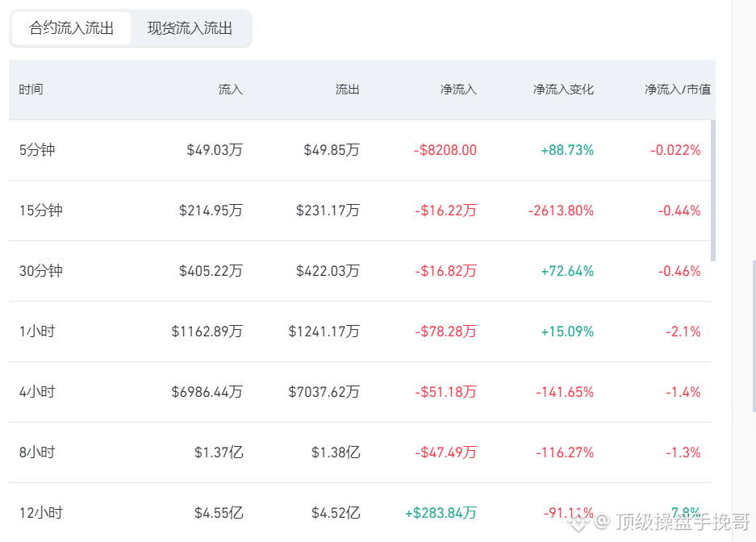
Task: Sort by 流入 column header
Action: (231, 90)
